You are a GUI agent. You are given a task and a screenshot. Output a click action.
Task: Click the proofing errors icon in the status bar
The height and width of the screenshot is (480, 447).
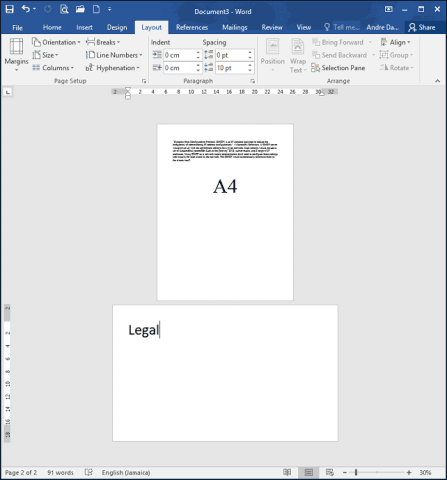[88, 473]
